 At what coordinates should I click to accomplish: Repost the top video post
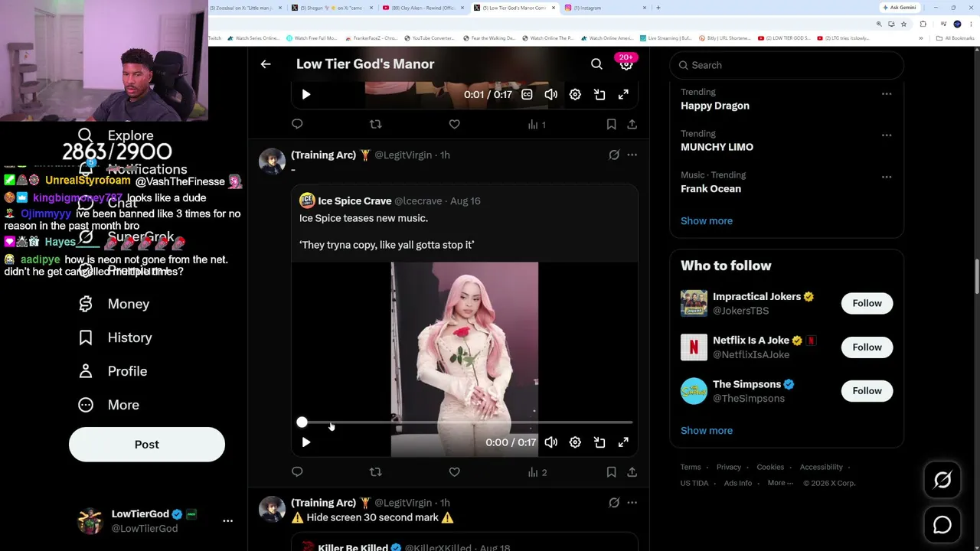pos(375,124)
